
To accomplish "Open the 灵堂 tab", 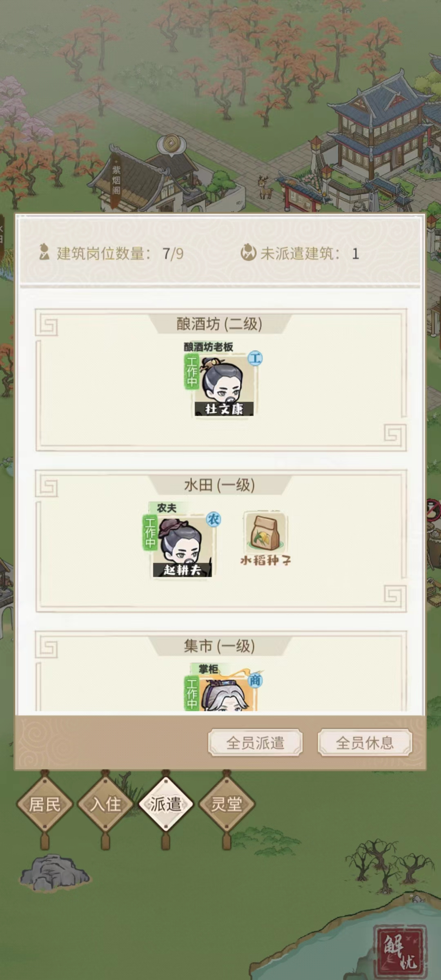I will 227,804.
